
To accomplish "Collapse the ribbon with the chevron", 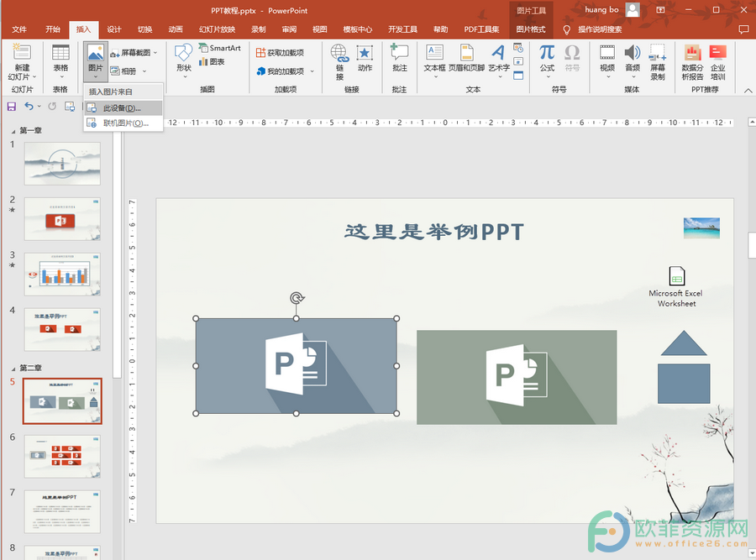I will (x=748, y=90).
